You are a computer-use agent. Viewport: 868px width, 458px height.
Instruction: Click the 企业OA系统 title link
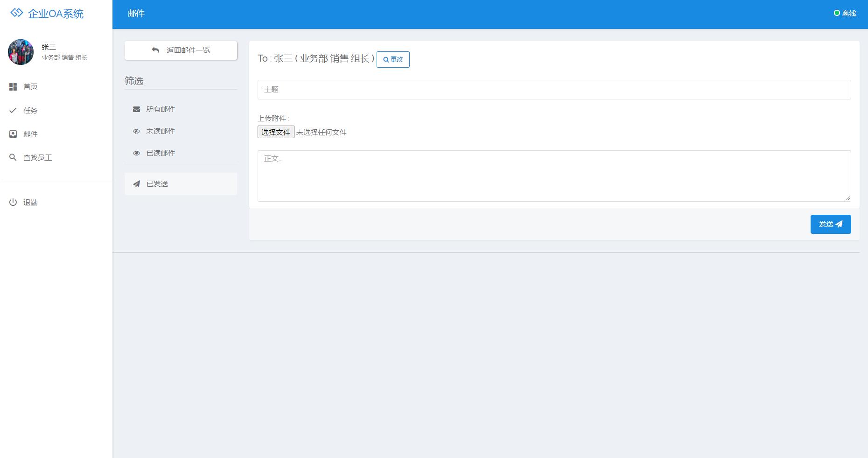point(56,14)
